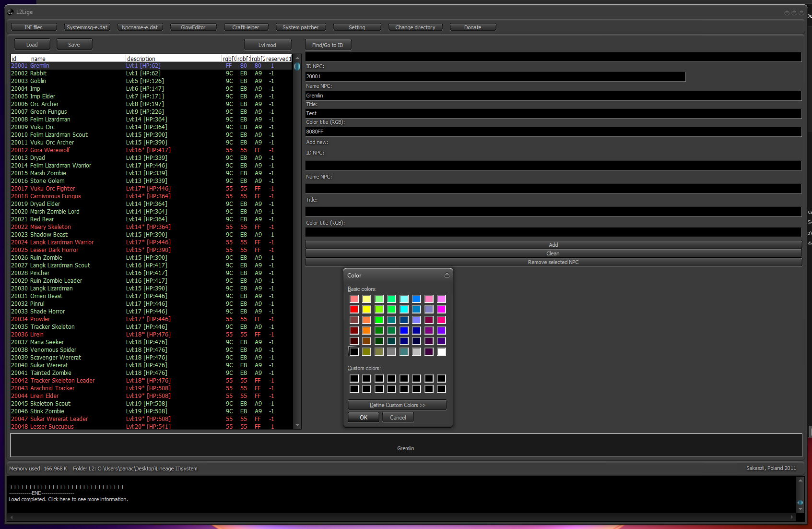Open the Systemmsg-e.dat tab
812x529 pixels.
pyautogui.click(x=87, y=27)
